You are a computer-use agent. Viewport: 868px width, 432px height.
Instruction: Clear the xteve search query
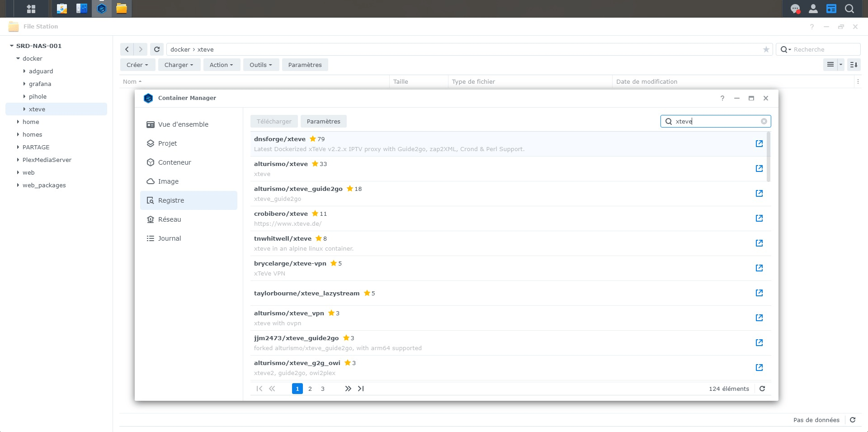(x=764, y=121)
